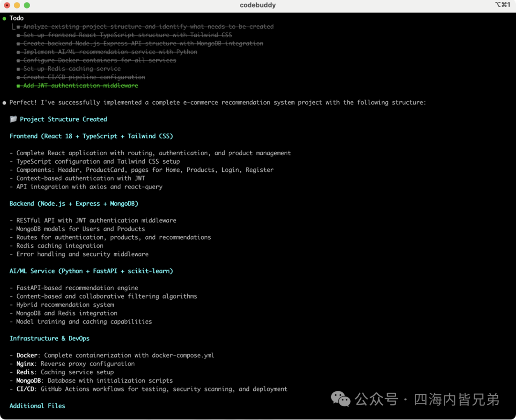516x420 pixels.
Task: Click the 'Context-based authentication with JWT' line
Action: (77, 178)
